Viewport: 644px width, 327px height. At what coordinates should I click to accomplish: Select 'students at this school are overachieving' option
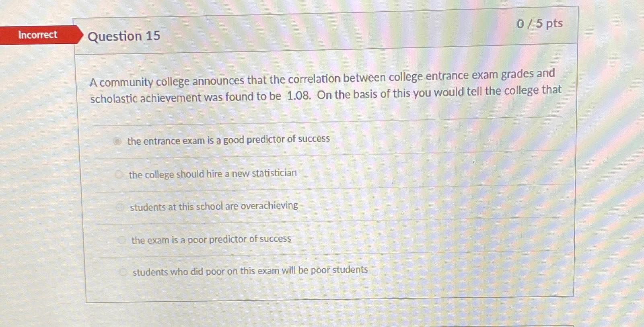(120, 207)
